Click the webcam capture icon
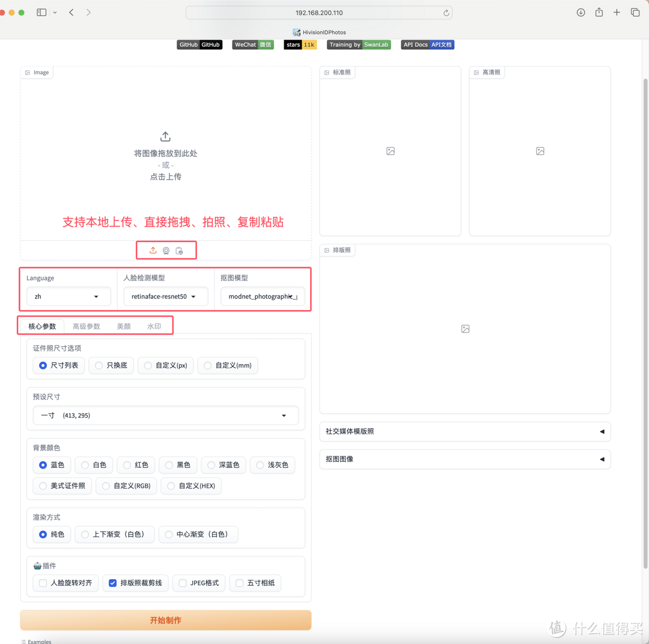Screen dimensions: 649x644 point(166,251)
